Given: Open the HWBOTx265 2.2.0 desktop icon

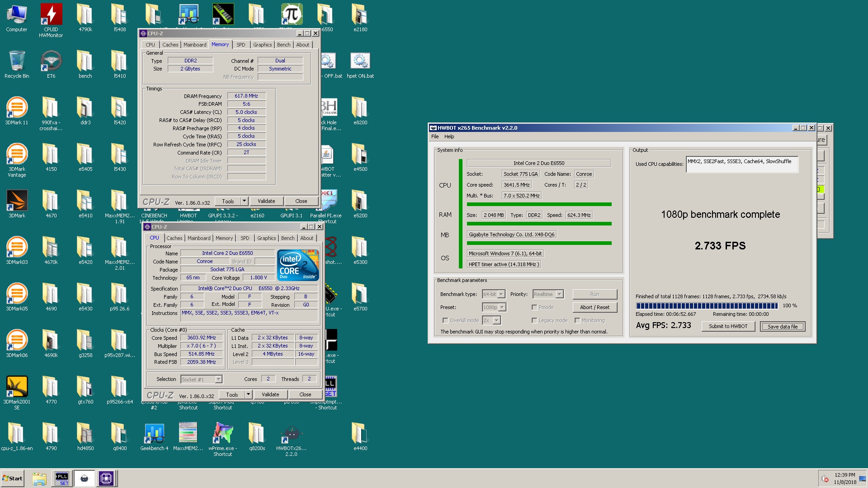Looking at the screenshot, I should click(292, 439).
